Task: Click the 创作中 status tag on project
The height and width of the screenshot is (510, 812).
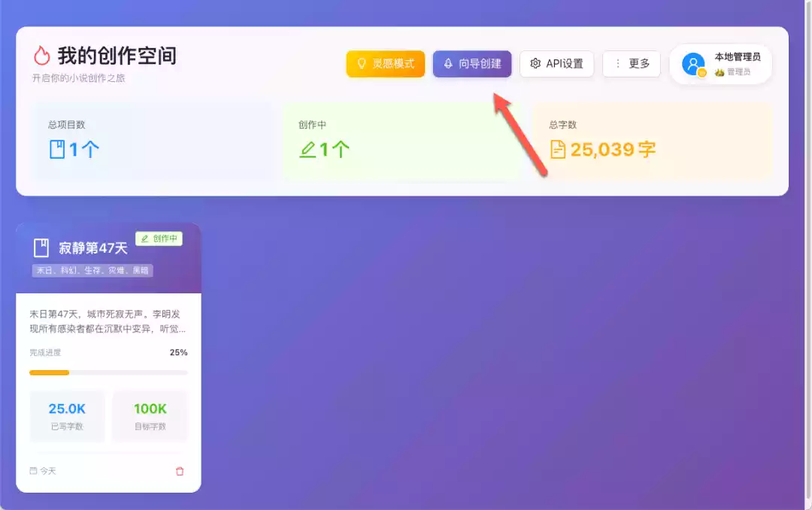Action: (x=159, y=238)
